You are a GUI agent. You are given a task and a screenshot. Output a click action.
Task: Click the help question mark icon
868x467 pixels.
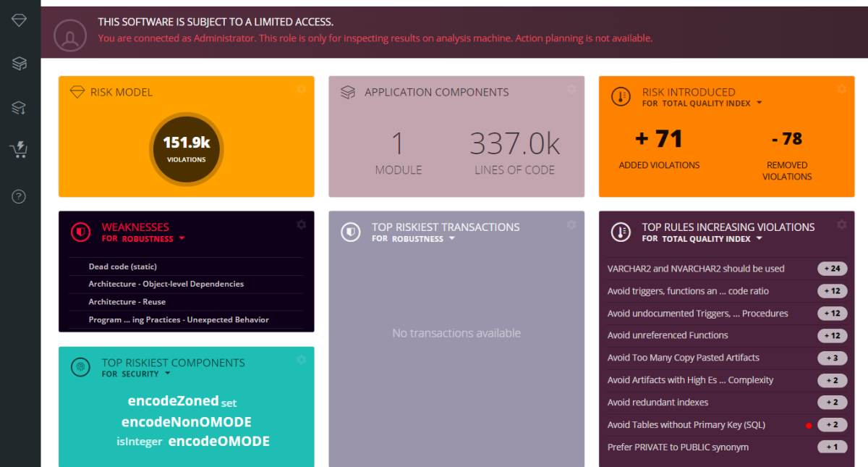click(x=20, y=196)
